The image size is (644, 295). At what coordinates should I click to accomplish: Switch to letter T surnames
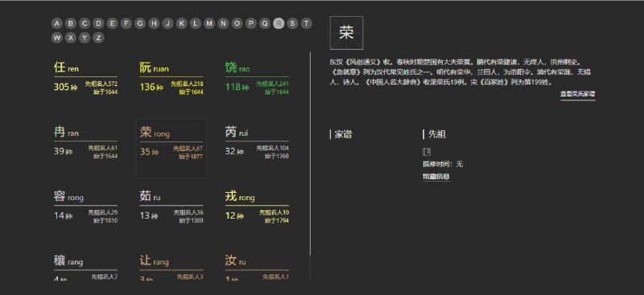(307, 23)
